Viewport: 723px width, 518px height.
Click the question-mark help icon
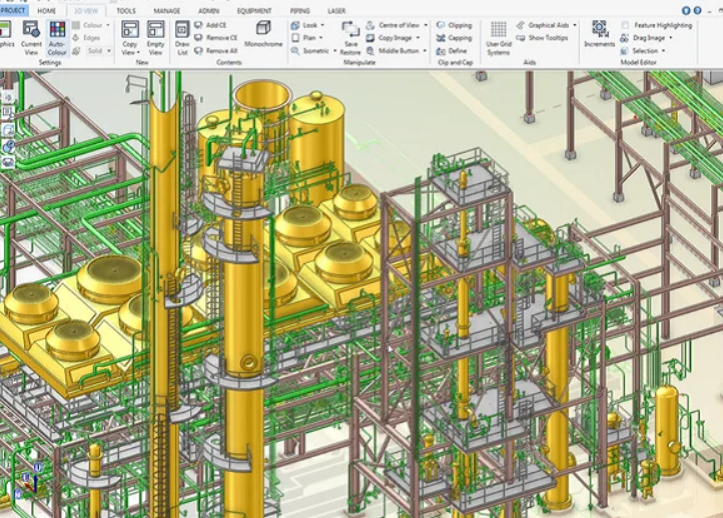tap(698, 10)
